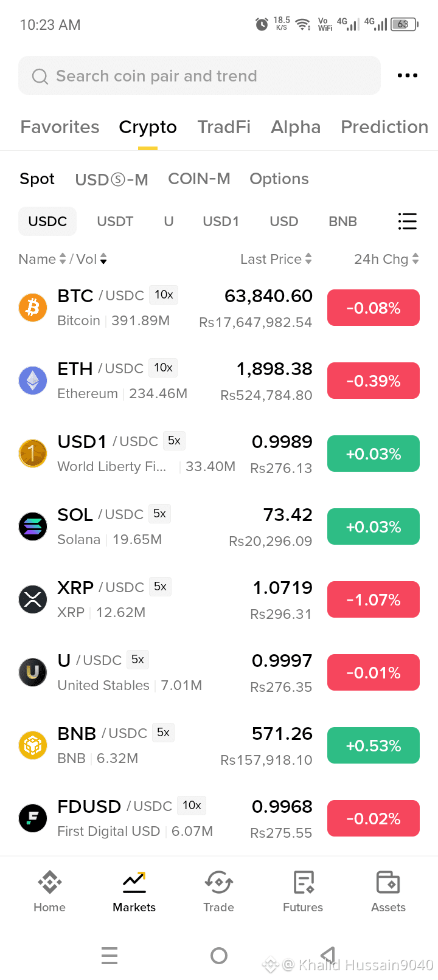Tap BNB +0.53% change button
Viewport: 438px width, 980px height.
(x=374, y=745)
